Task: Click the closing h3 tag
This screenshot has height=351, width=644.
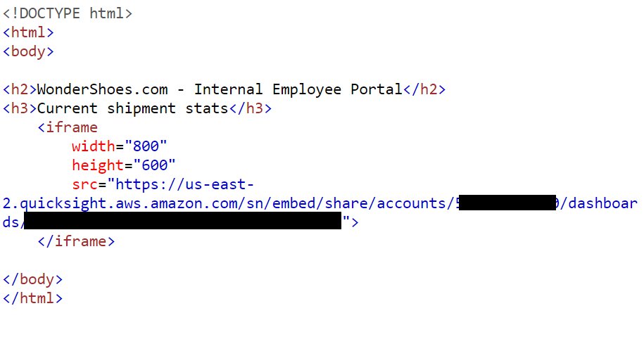Action: click(250, 109)
